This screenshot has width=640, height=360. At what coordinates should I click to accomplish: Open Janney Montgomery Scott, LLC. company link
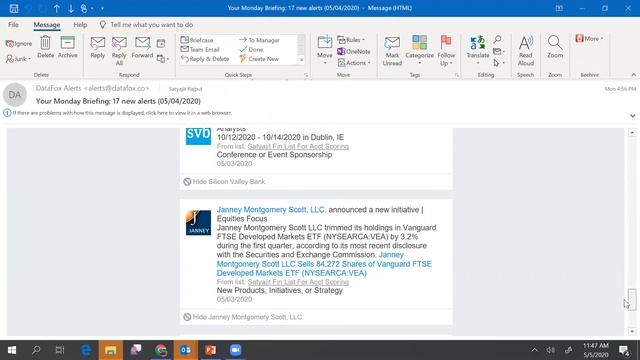(x=271, y=209)
